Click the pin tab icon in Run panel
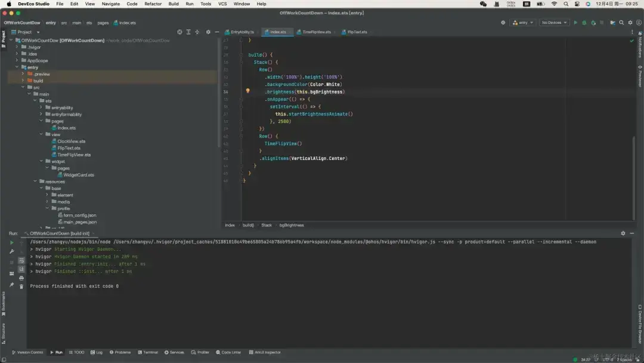The height and width of the screenshot is (363, 644). [x=11, y=284]
